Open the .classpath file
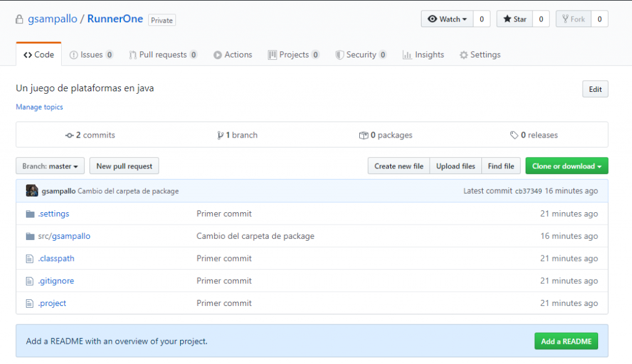The width and height of the screenshot is (632, 364). click(56, 259)
